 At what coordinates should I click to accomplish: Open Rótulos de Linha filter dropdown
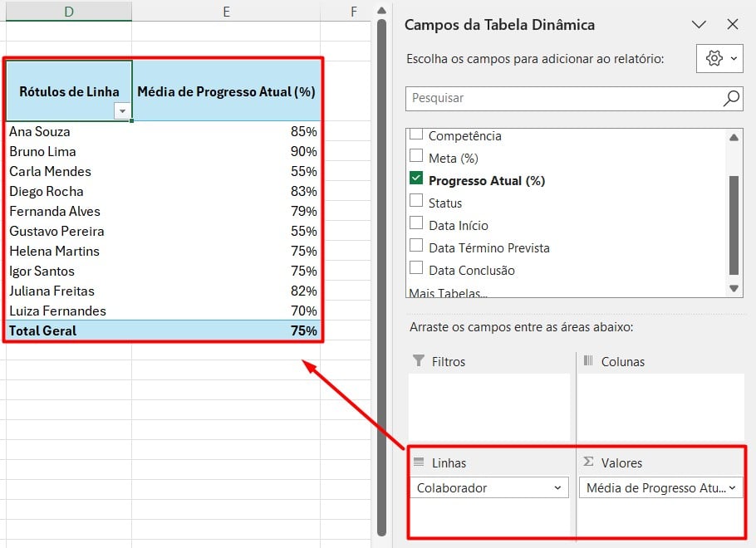tap(122, 111)
